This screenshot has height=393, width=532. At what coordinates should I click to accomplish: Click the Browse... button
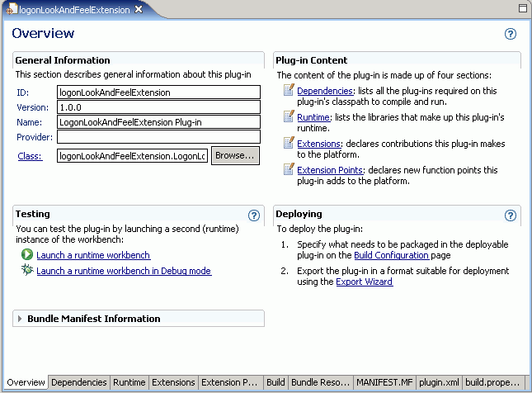tap(235, 155)
